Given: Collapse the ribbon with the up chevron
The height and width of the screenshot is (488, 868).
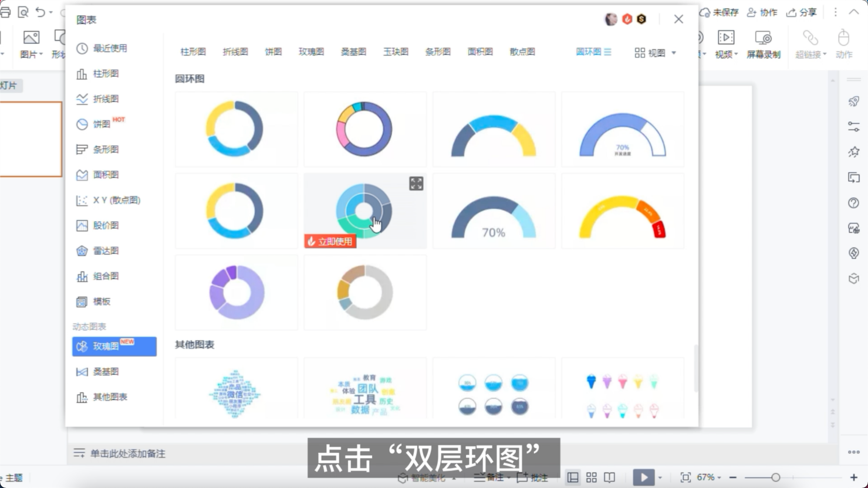Looking at the screenshot, I should [854, 12].
